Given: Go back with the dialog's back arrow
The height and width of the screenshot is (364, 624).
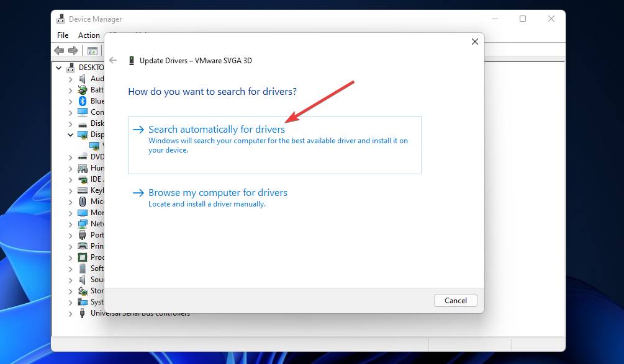Looking at the screenshot, I should 113,60.
